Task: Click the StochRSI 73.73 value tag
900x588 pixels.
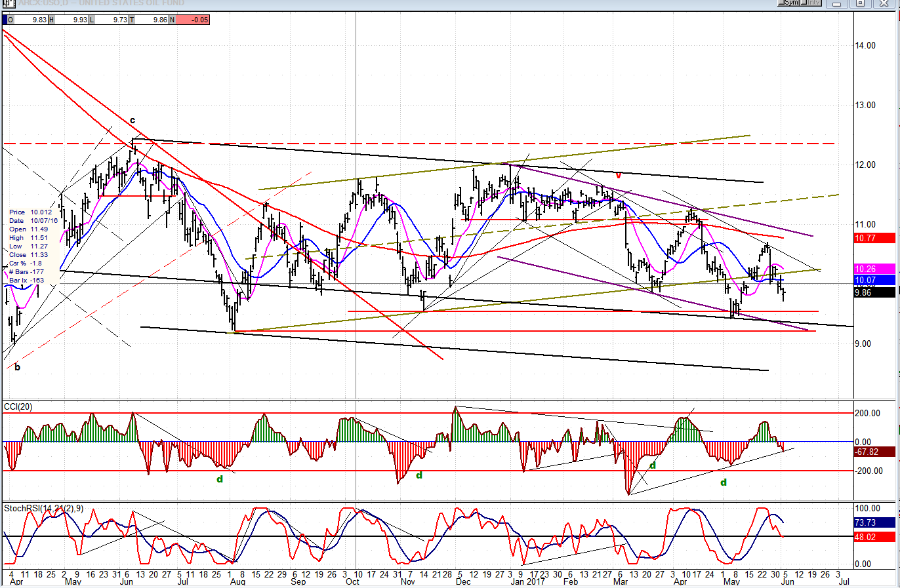Action: (x=874, y=522)
